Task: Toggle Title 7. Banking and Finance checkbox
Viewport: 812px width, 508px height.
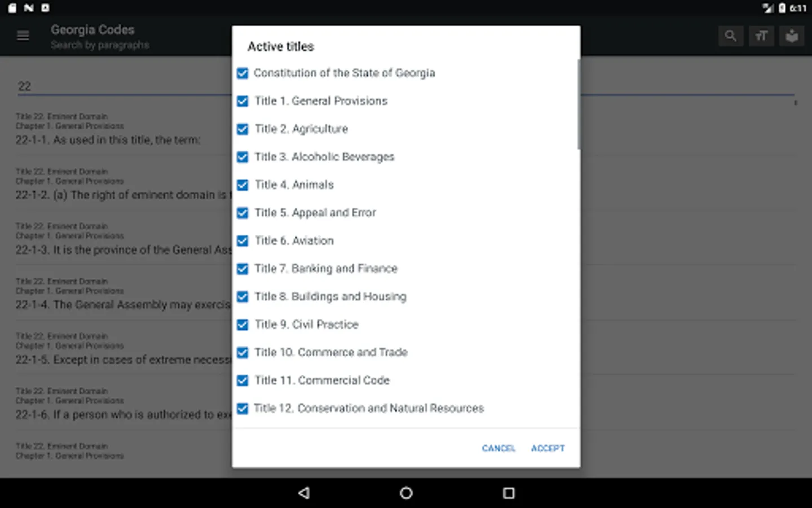Action: tap(242, 269)
